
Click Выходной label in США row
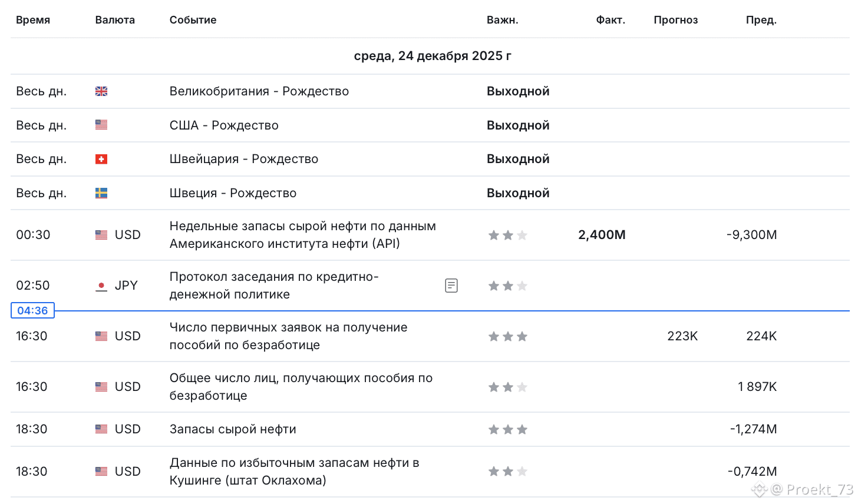coord(518,125)
